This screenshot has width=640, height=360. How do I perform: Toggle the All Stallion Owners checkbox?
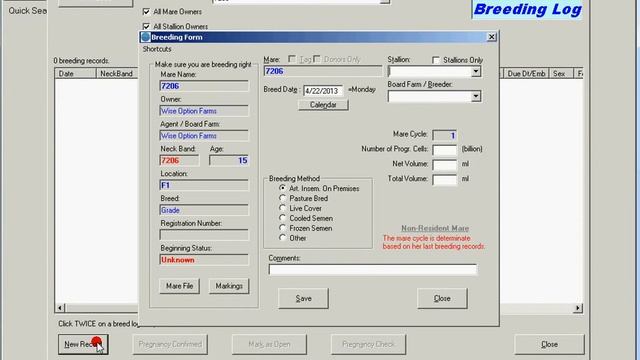click(x=146, y=27)
